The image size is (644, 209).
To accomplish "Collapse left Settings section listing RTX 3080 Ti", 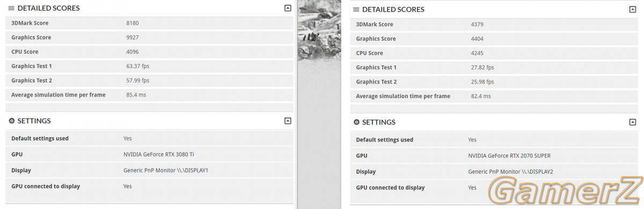I will (288, 121).
